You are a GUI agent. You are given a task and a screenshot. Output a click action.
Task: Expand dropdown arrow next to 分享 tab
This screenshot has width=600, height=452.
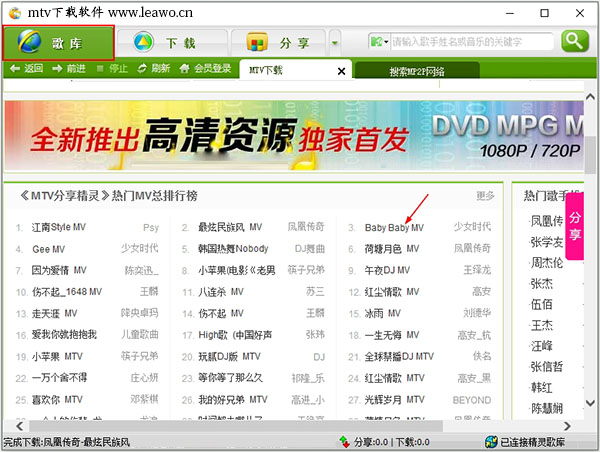click(x=335, y=43)
